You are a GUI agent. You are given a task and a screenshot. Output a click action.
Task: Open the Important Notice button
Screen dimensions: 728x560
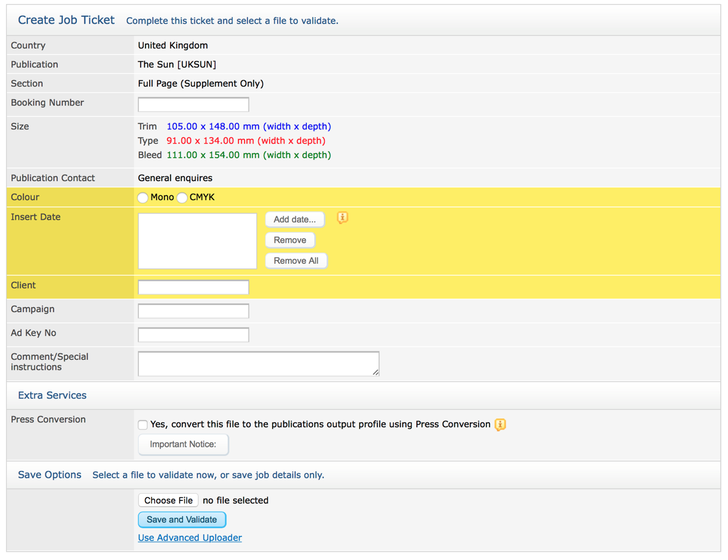coord(183,444)
